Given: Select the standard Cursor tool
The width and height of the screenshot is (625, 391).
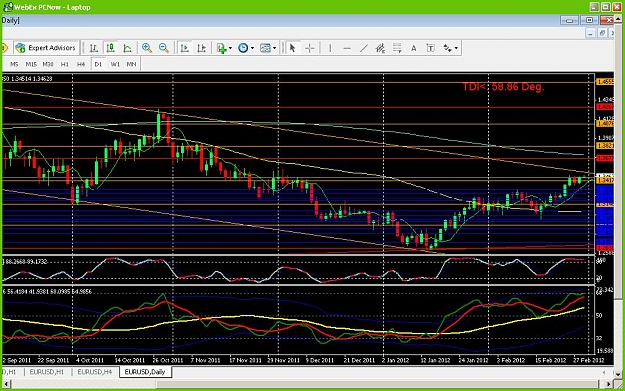Looking at the screenshot, I should tap(293, 48).
